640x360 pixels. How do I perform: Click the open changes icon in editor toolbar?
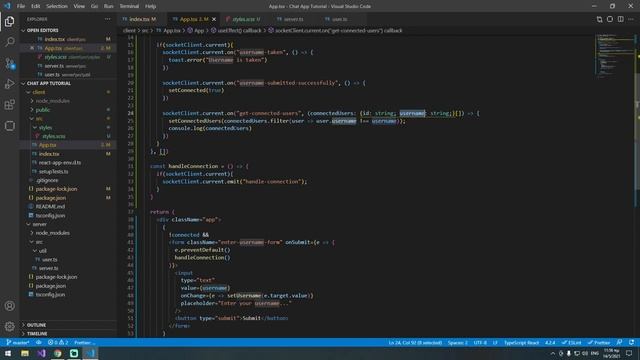point(599,19)
